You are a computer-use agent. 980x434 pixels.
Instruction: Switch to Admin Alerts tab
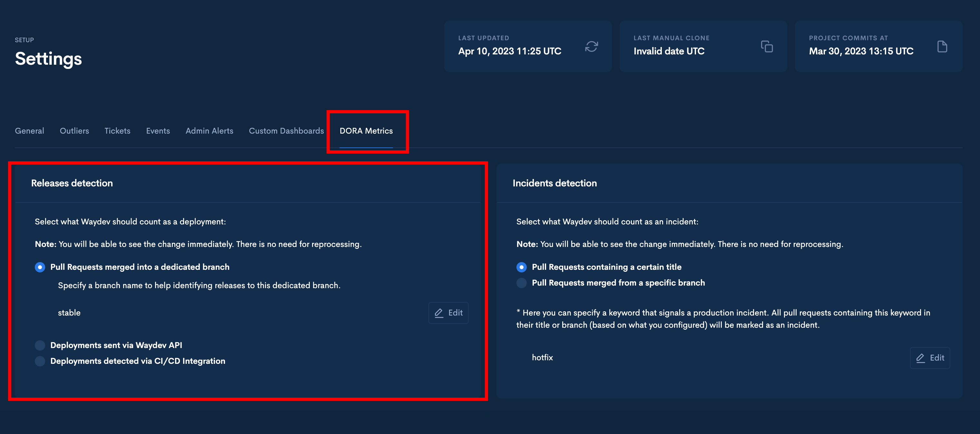click(209, 131)
